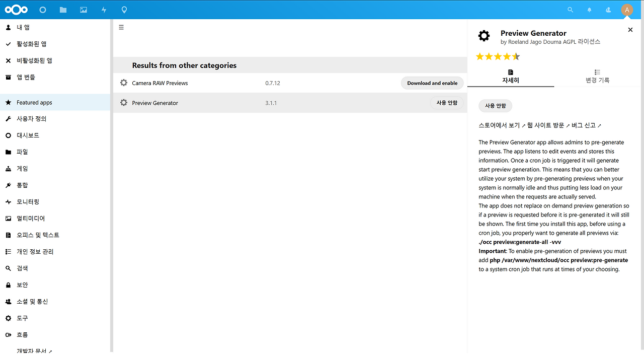Select the Camera RAW Previews app name

point(160,83)
